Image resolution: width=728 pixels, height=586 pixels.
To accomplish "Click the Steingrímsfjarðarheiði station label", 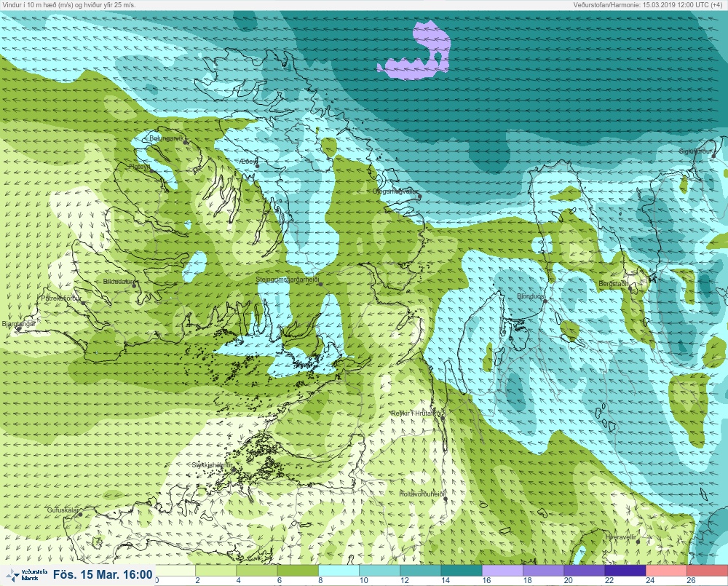I will (288, 280).
